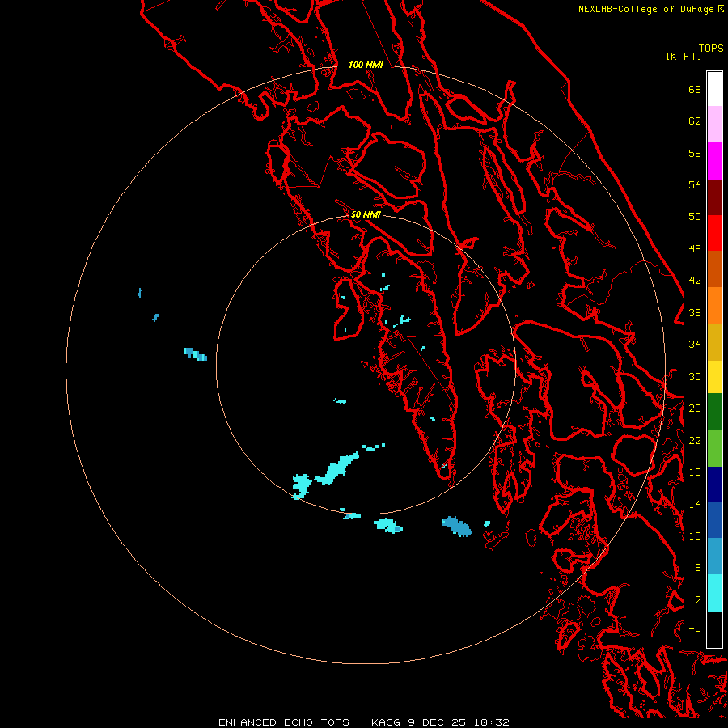Image resolution: width=728 pixels, height=728 pixels.
Task: Click the '10' legend value
Action: click(695, 535)
